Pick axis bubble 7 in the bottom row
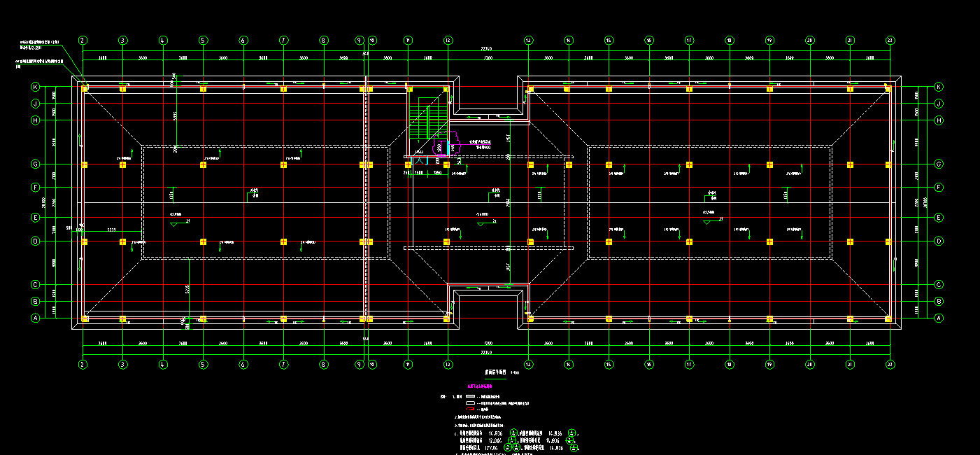 coord(283,364)
